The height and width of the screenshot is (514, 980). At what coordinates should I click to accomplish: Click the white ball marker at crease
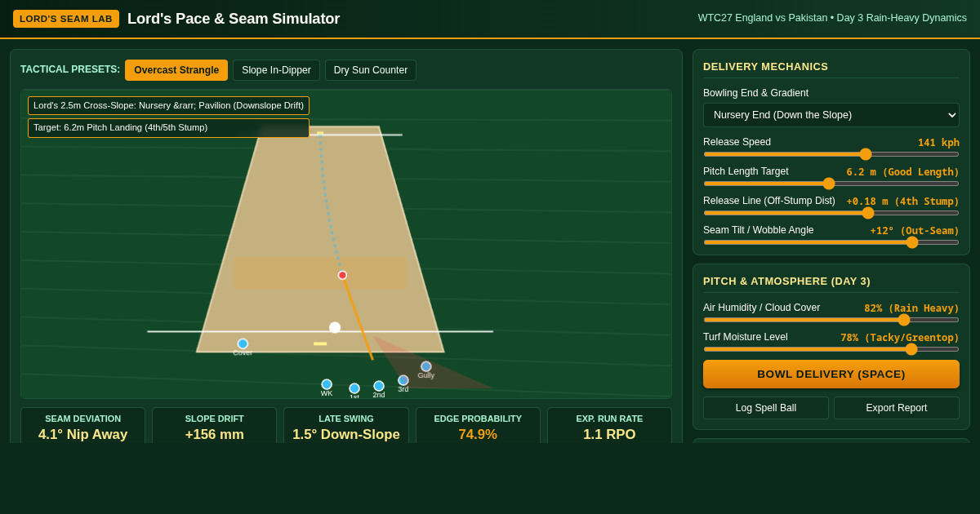tap(335, 327)
